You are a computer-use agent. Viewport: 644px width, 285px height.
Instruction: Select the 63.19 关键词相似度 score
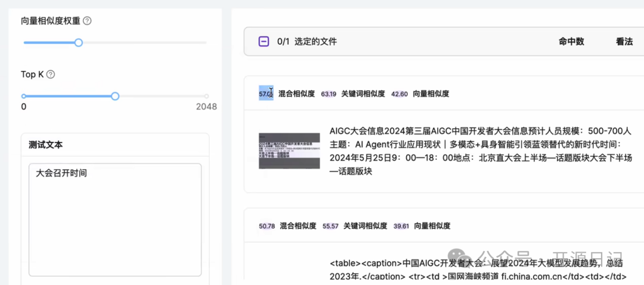[x=329, y=94]
